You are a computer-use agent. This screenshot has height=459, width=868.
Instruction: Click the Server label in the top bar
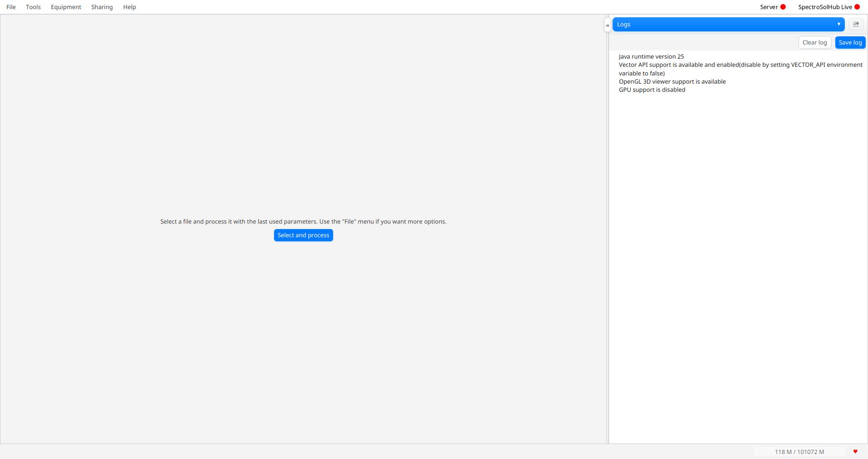pyautogui.click(x=769, y=7)
